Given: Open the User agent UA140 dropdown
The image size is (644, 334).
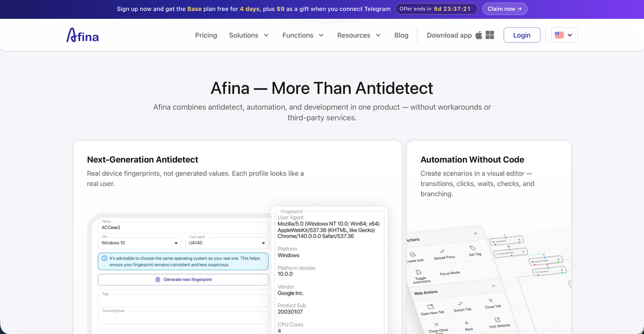Looking at the screenshot, I should [226, 243].
